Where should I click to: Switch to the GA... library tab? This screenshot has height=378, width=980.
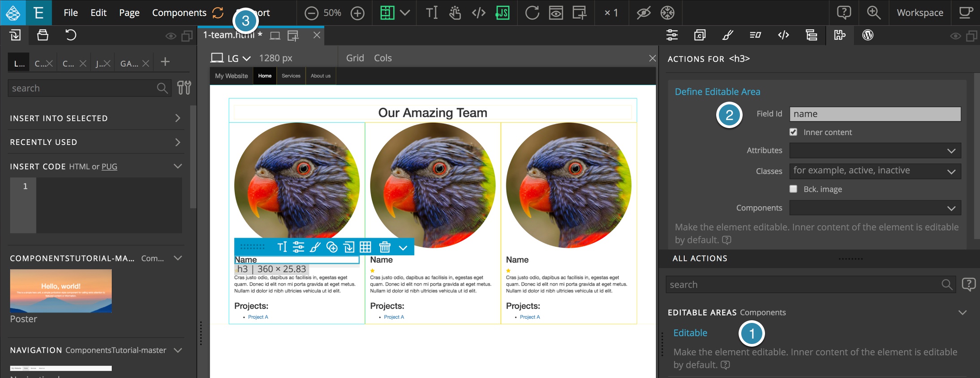pyautogui.click(x=129, y=64)
